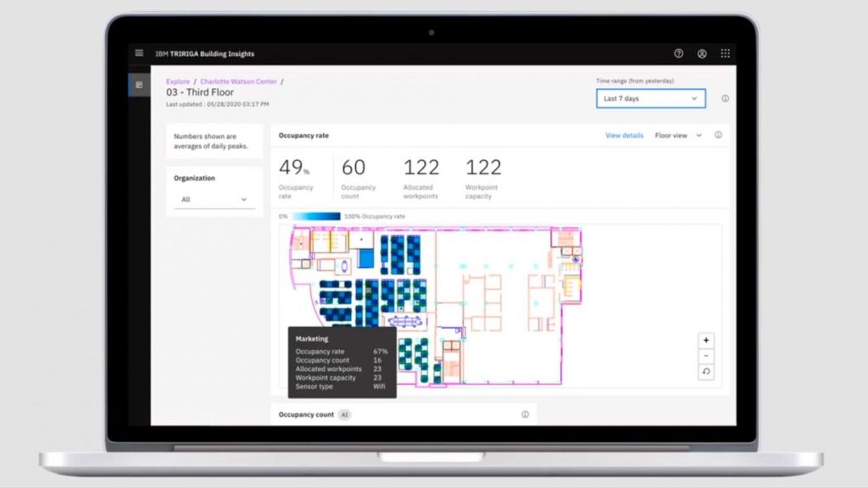Open Charlotte Watson Center breadcrumb link

tap(238, 81)
